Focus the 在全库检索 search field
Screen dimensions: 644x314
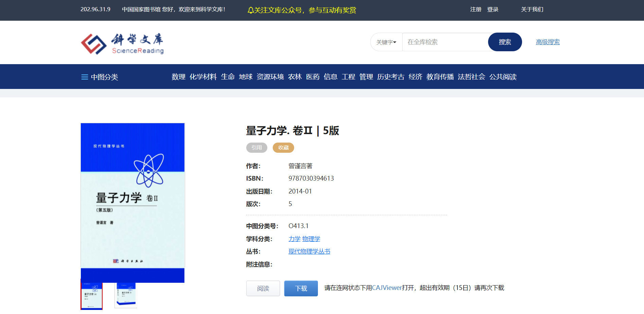(x=445, y=42)
